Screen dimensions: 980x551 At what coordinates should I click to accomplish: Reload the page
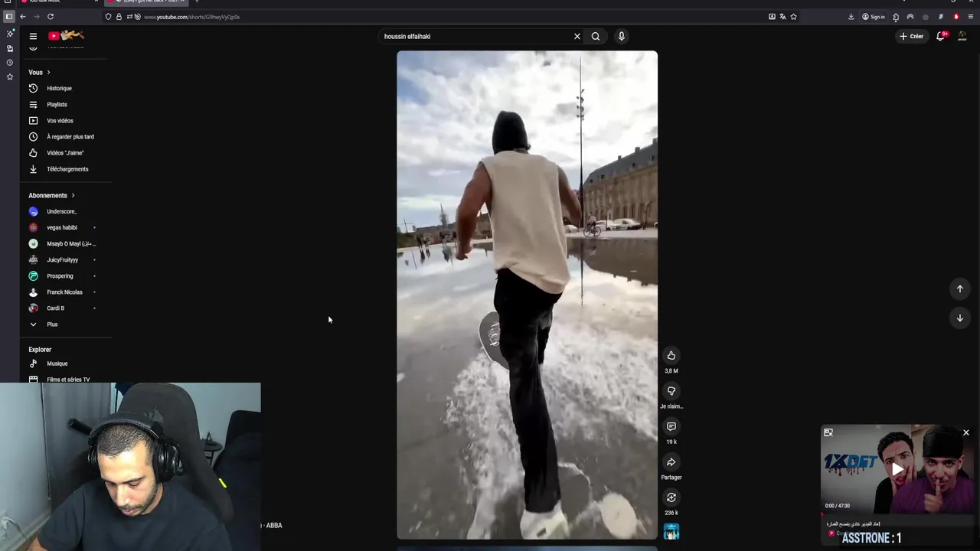point(51,17)
